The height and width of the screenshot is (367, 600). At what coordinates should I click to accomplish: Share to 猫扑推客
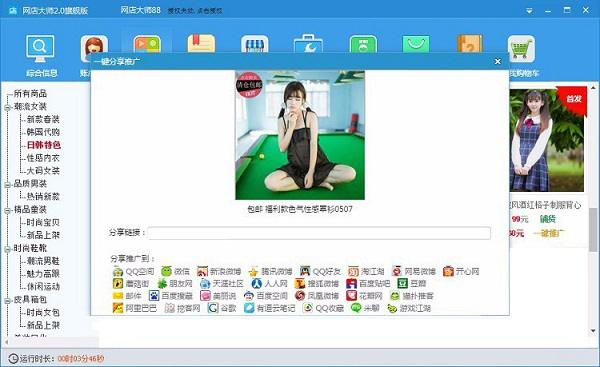coord(412,296)
